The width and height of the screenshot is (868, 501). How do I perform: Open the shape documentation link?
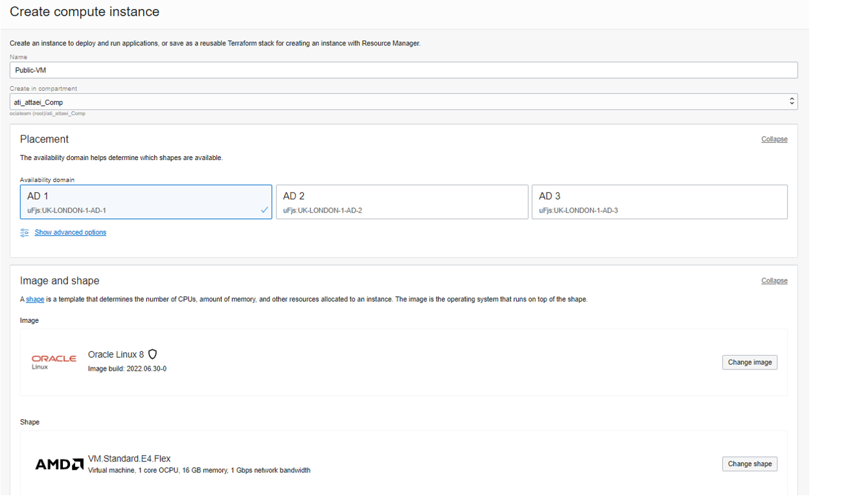click(x=35, y=299)
